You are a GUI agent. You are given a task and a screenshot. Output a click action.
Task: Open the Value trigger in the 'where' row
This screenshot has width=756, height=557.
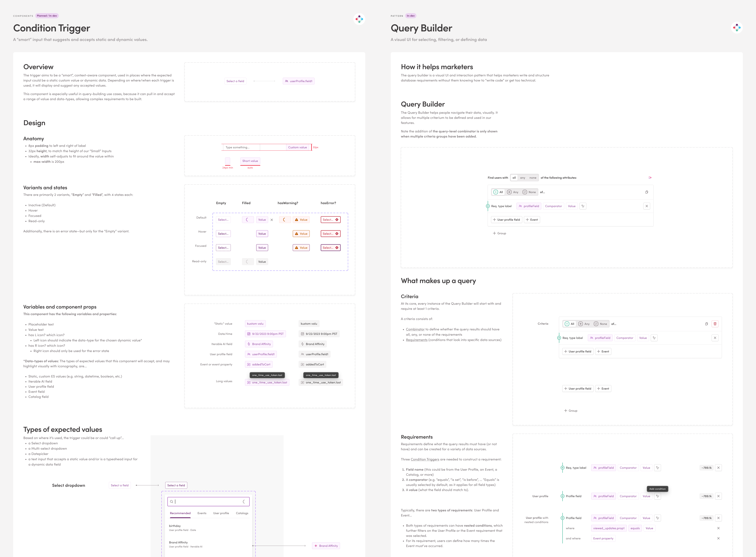coord(649,528)
